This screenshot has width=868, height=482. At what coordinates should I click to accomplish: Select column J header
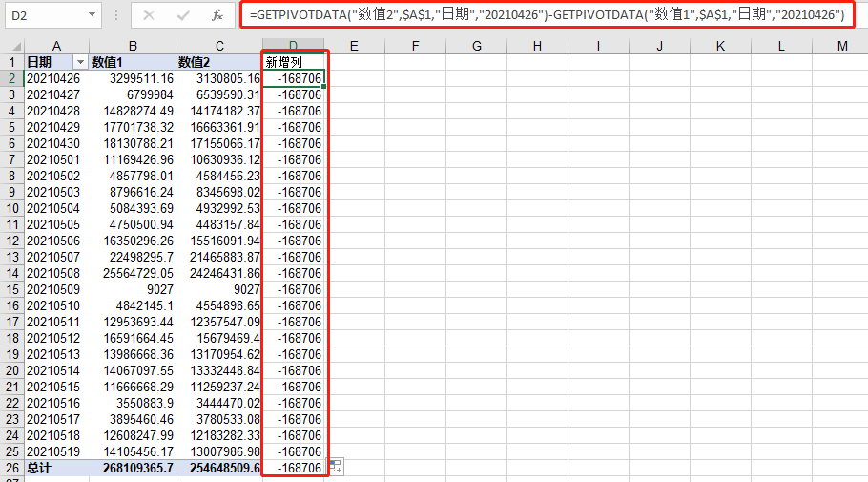pos(659,46)
